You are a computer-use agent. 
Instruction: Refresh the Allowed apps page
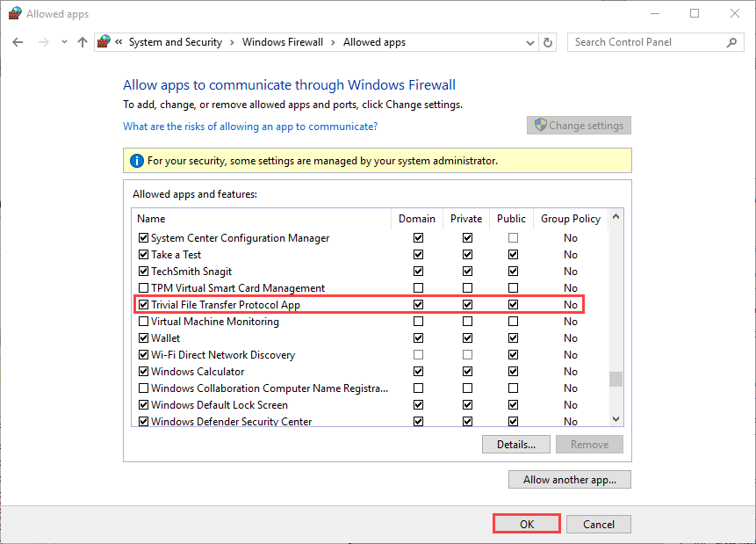tap(549, 42)
